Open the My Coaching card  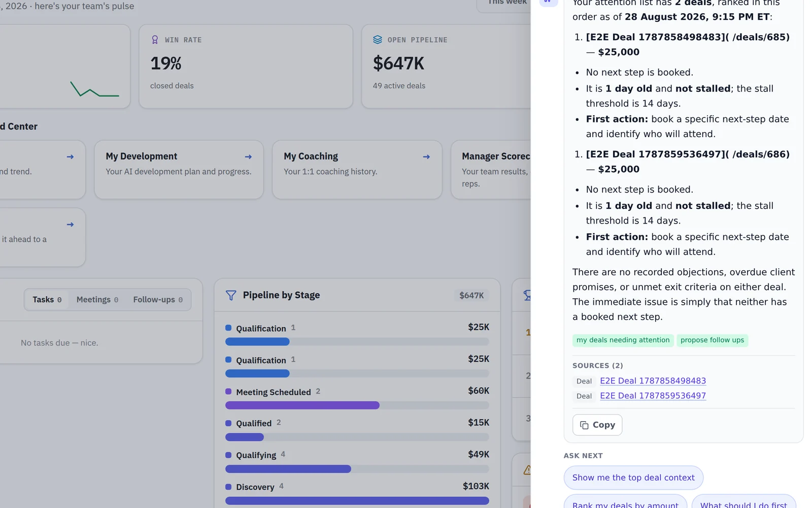[x=357, y=170]
